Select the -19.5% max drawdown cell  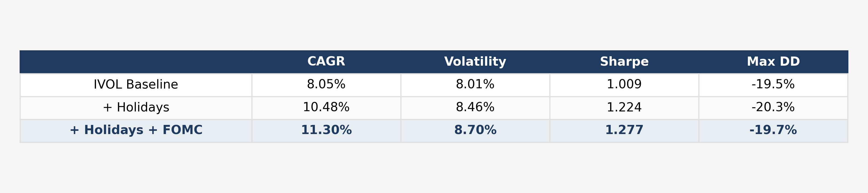[x=773, y=85]
